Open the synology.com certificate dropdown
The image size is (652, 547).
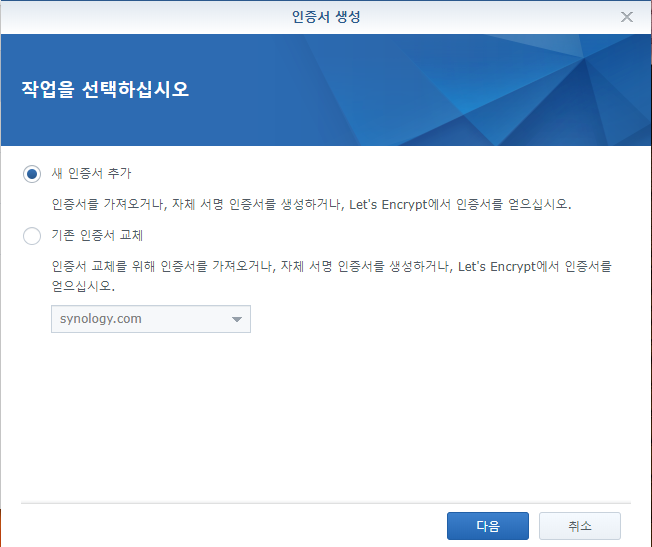(150, 319)
